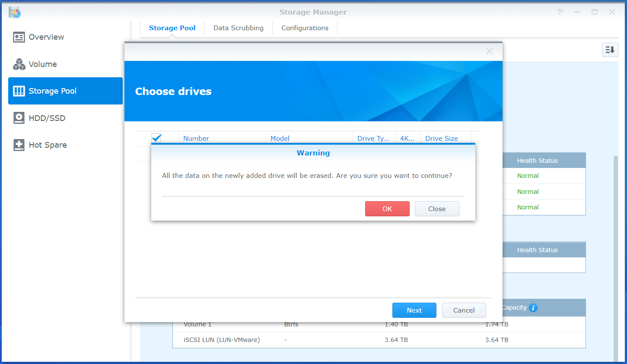The height and width of the screenshot is (364, 627).
Task: Toggle the select-all drives checkbox
Action: [x=156, y=138]
